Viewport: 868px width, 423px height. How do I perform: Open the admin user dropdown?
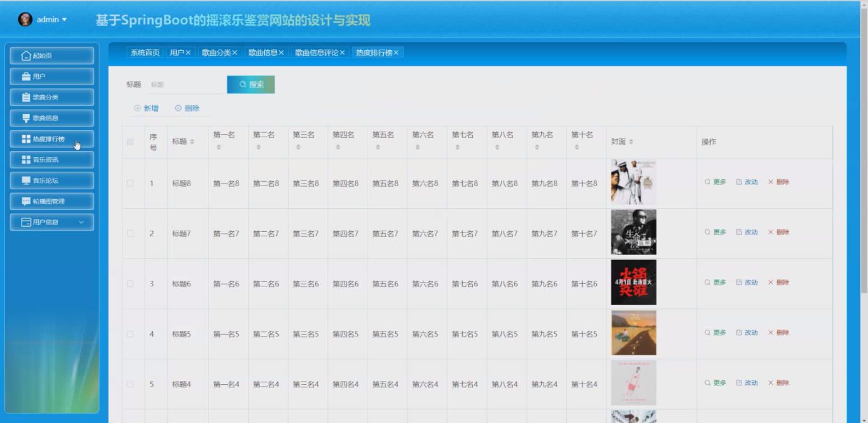click(x=51, y=19)
